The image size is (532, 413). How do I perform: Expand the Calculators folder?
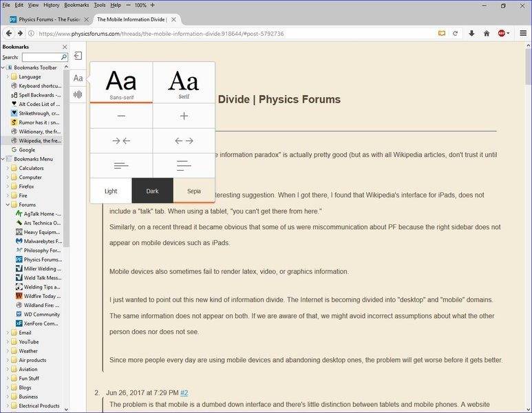8,168
